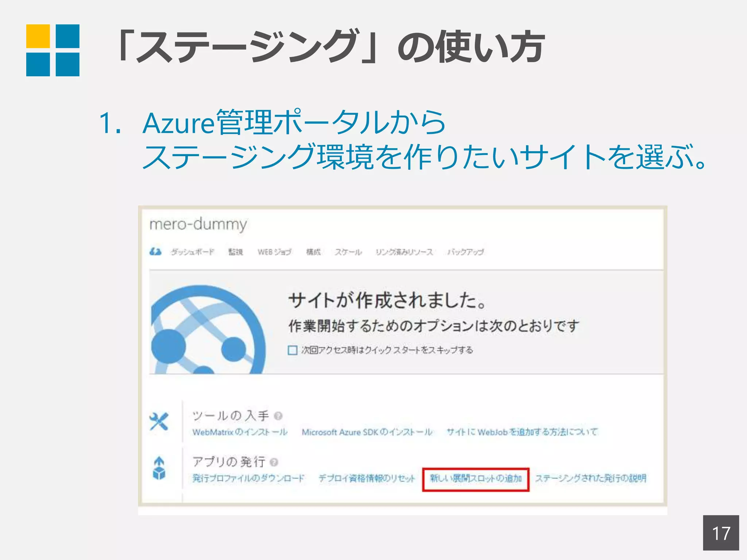Check the skip quick start checkbox

293,350
